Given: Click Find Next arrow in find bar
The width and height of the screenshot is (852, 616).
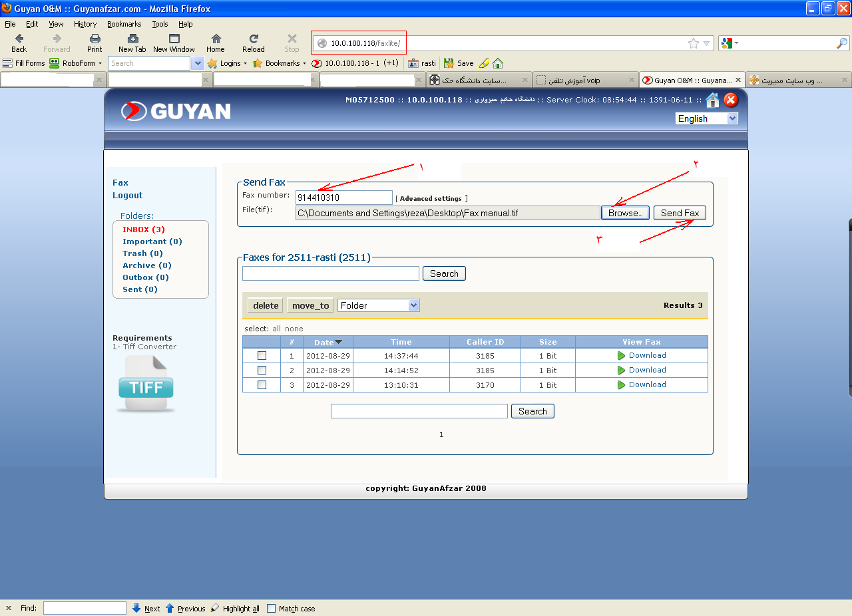Looking at the screenshot, I should click(x=146, y=608).
